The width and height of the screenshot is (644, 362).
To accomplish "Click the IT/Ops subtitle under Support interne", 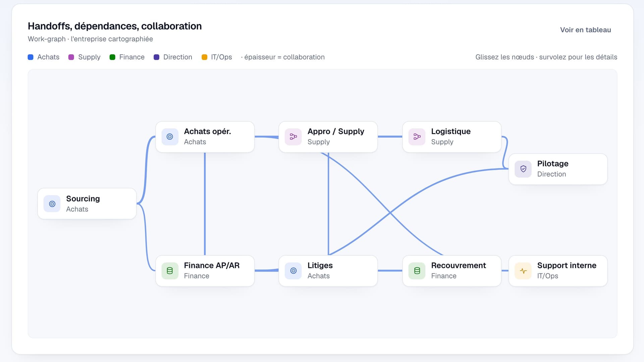I will [x=548, y=276].
